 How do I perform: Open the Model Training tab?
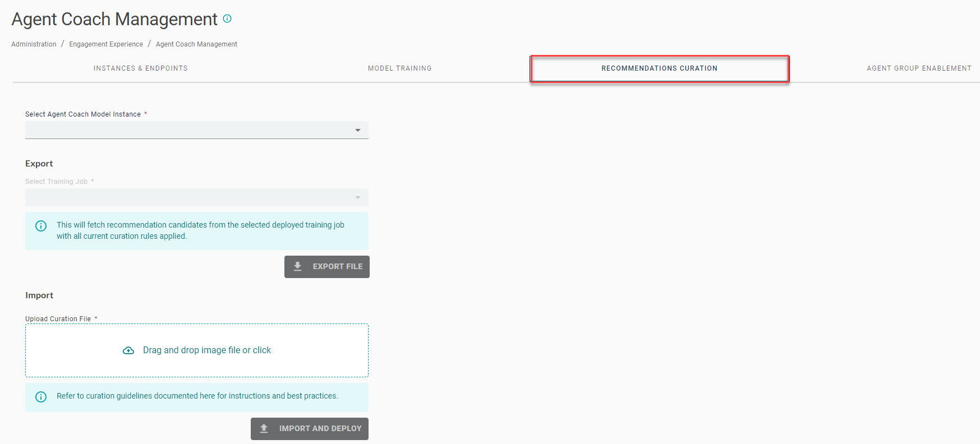(x=399, y=68)
